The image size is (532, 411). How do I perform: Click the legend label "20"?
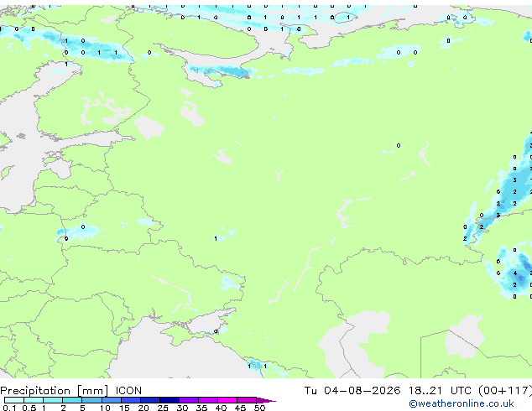(x=143, y=408)
